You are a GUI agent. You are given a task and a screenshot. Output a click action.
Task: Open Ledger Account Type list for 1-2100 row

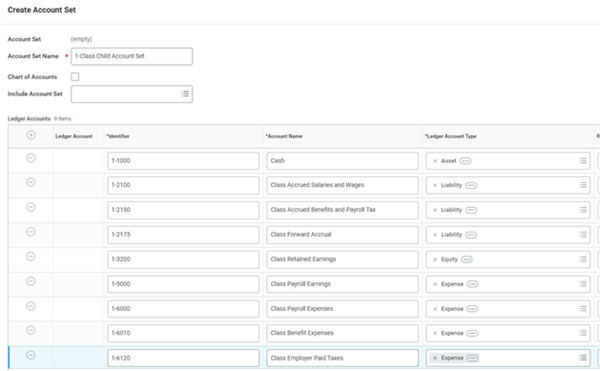(583, 185)
